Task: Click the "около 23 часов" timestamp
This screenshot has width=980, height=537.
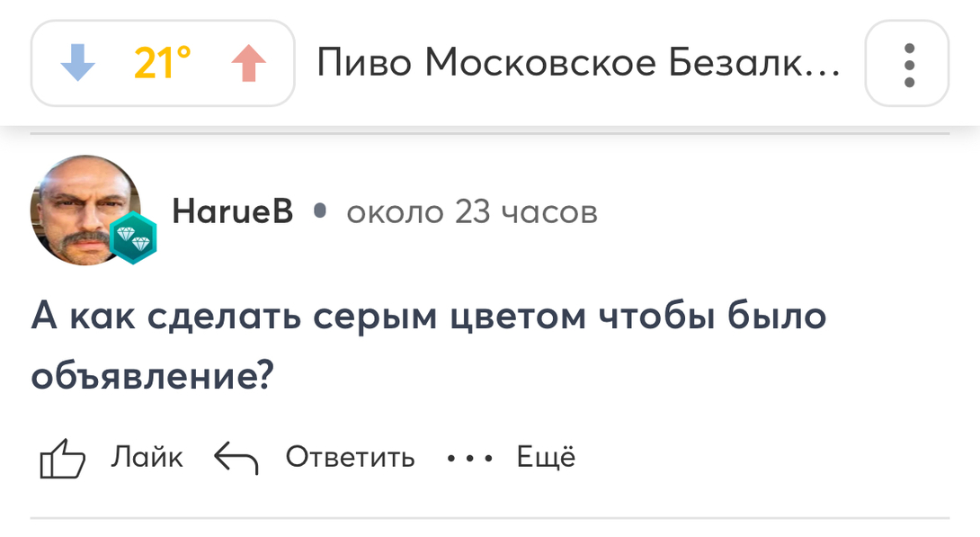Action: (x=472, y=212)
